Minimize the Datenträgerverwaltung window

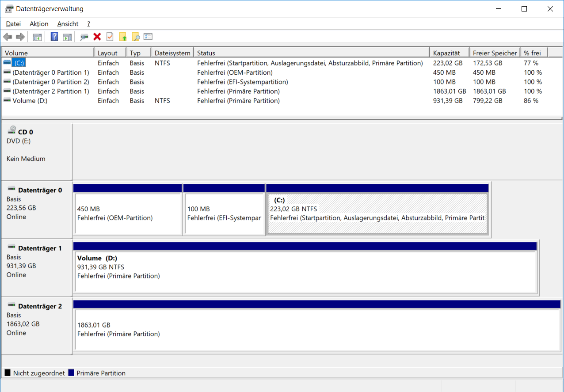coord(498,9)
